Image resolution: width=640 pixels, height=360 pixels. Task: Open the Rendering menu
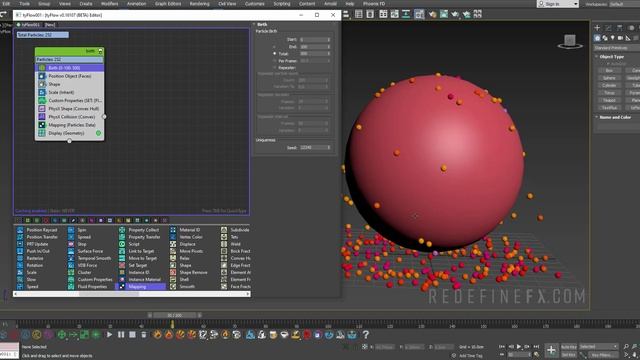click(x=199, y=4)
